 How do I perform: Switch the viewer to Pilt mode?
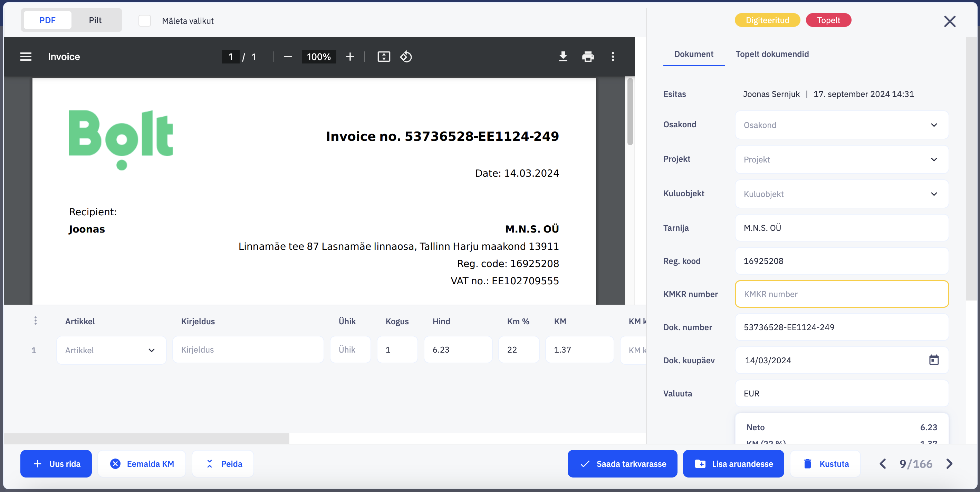95,20
